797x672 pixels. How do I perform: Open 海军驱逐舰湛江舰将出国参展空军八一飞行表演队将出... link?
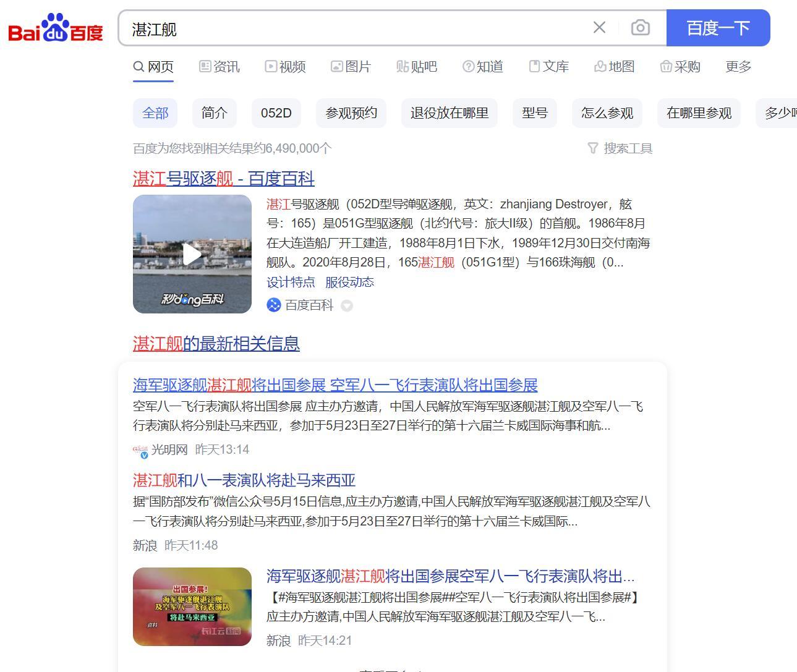tap(451, 577)
